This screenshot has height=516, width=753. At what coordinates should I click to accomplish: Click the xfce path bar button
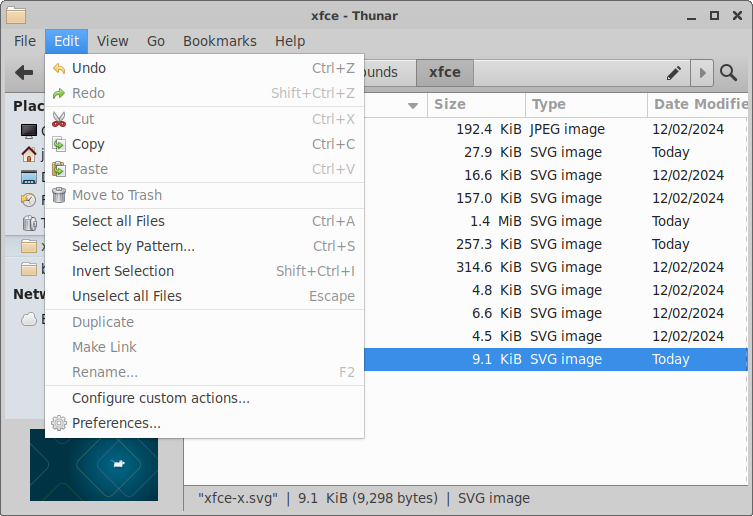445,73
